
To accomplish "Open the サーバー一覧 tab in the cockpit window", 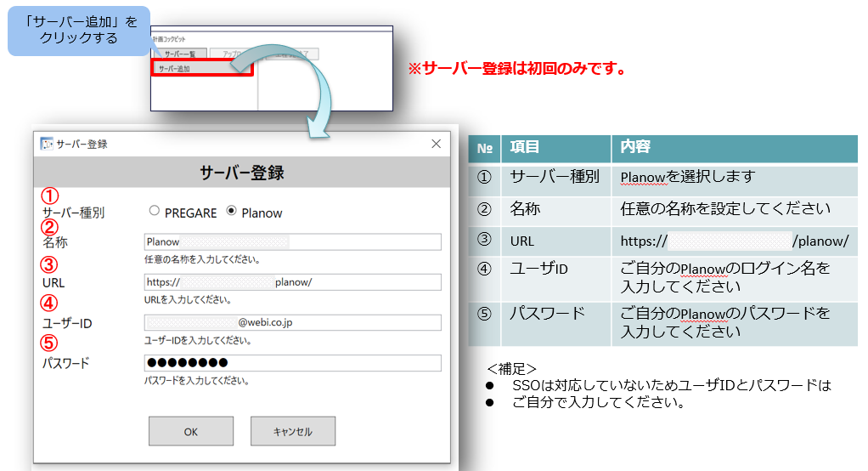I will pyautogui.click(x=180, y=54).
